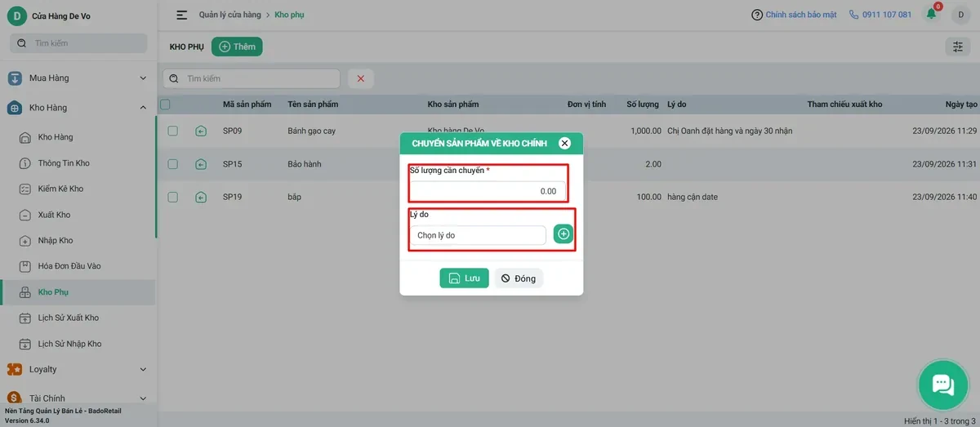The height and width of the screenshot is (427, 980).
Task: Click the Đóng button in the dialog
Action: click(519, 278)
